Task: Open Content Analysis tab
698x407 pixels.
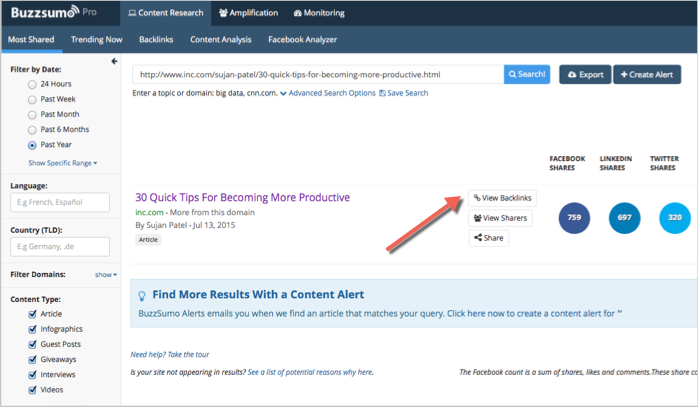Action: pyautogui.click(x=221, y=39)
